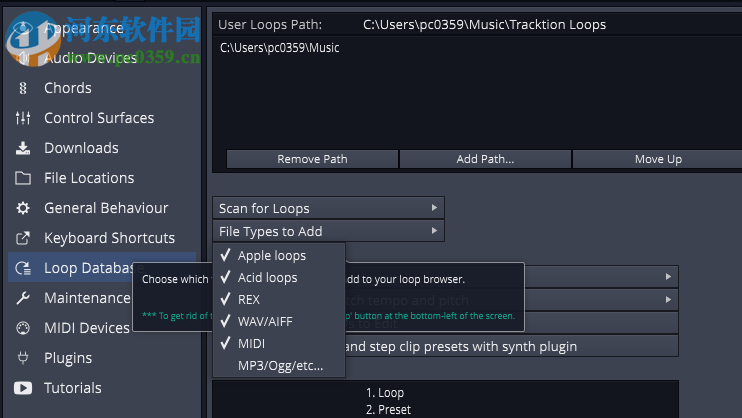Click the Plugins plug icon
This screenshot has height=418, width=742.
pyautogui.click(x=23, y=358)
